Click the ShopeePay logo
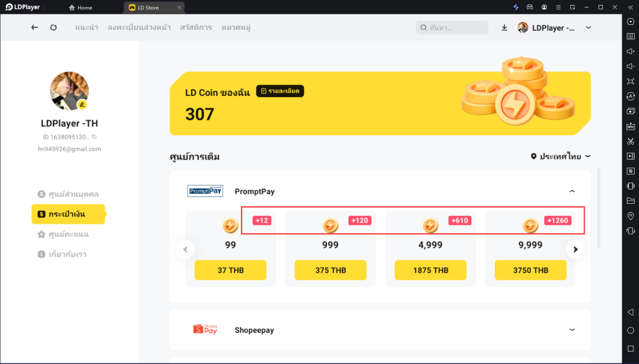The height and width of the screenshot is (364, 639). [x=205, y=329]
